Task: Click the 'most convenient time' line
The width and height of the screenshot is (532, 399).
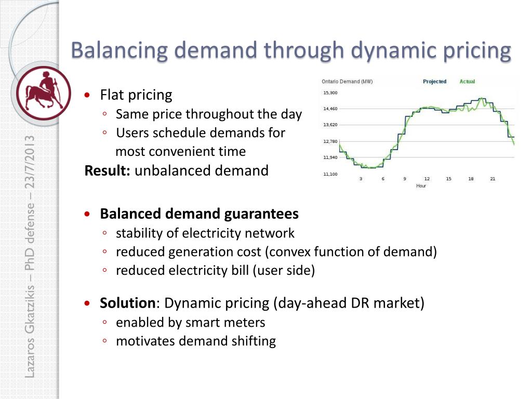Action: (x=180, y=151)
